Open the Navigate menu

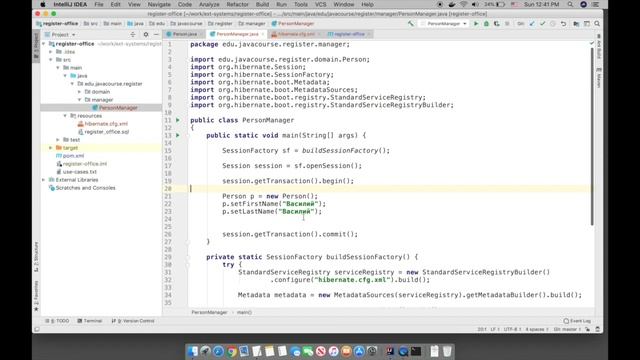tap(159, 4)
